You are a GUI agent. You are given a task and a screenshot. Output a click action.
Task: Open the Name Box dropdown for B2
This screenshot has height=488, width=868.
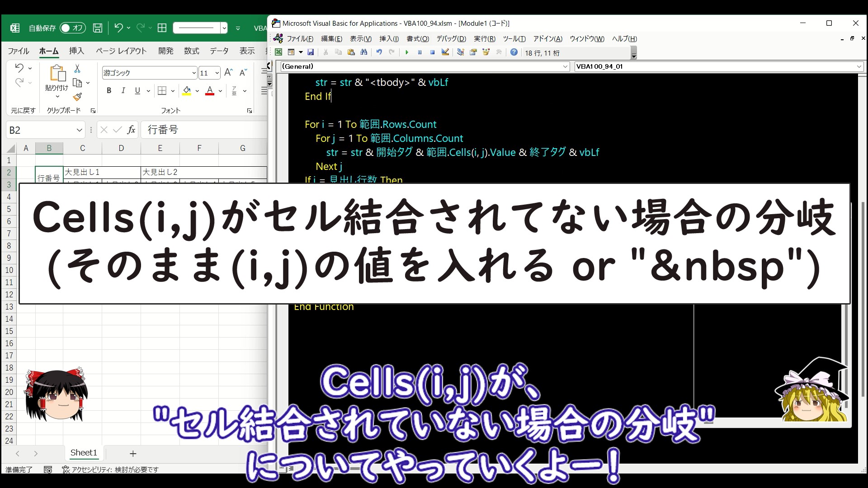pyautogui.click(x=80, y=130)
